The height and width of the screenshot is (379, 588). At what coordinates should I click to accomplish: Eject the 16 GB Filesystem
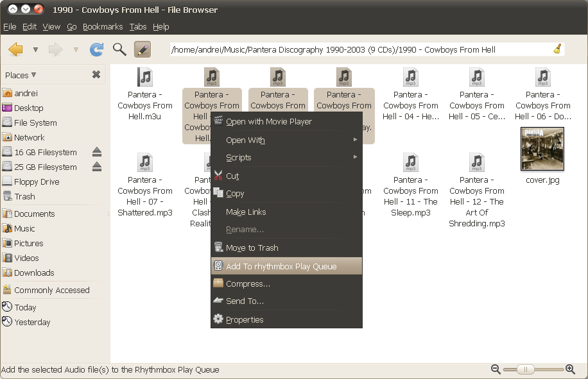[98, 152]
